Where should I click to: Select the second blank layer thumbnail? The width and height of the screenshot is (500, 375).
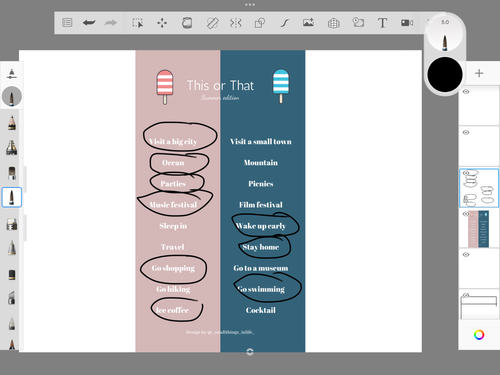coord(479,146)
